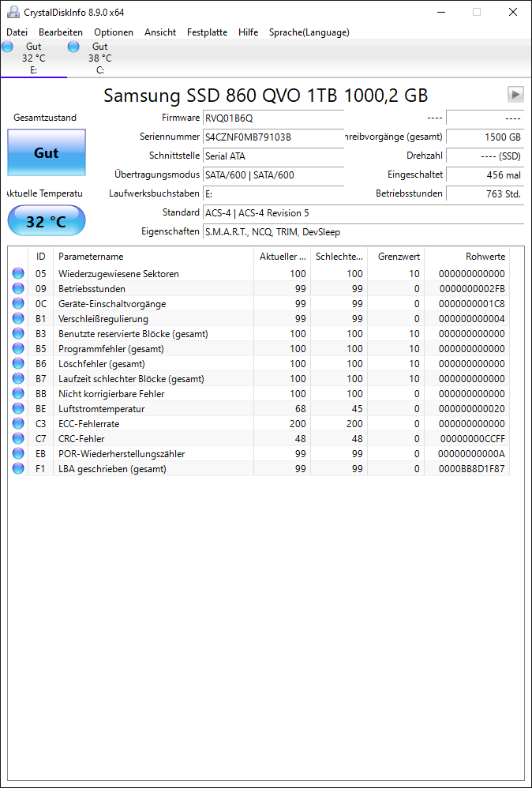Click the CrystalDiskInfo app icon in title bar
Screen dimensions: 532x788
point(13,12)
